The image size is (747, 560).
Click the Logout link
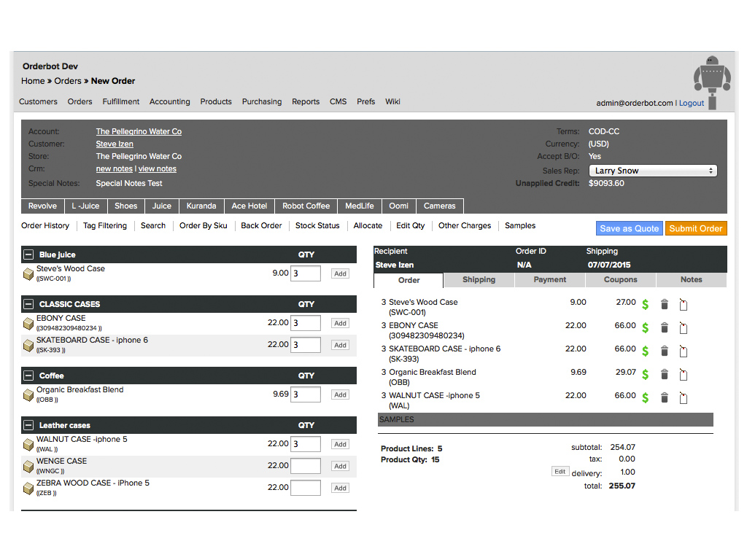692,103
